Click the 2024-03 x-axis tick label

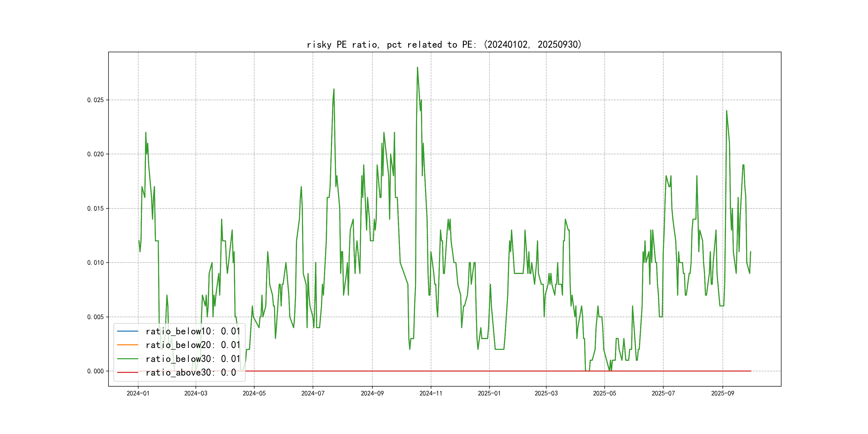pyautogui.click(x=196, y=393)
